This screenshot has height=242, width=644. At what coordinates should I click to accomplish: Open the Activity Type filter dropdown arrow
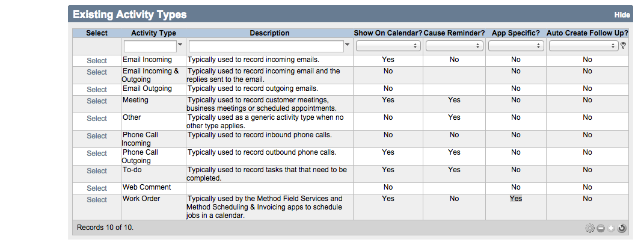180,45
